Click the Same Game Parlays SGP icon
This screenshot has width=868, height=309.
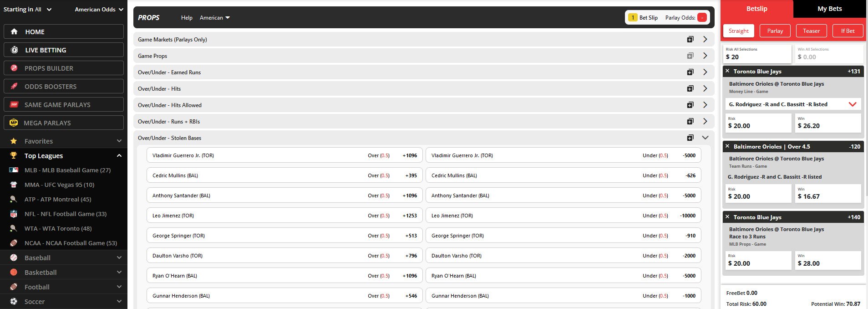click(x=14, y=105)
